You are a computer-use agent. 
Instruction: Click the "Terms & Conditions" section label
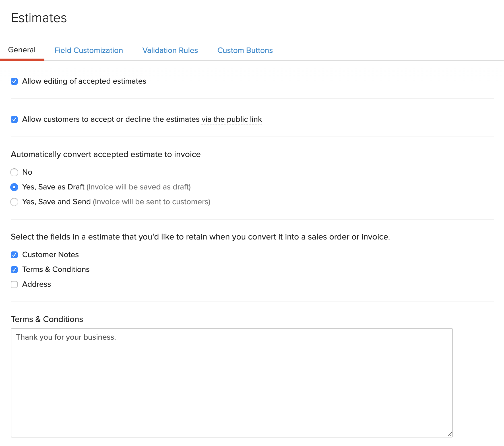coord(47,319)
